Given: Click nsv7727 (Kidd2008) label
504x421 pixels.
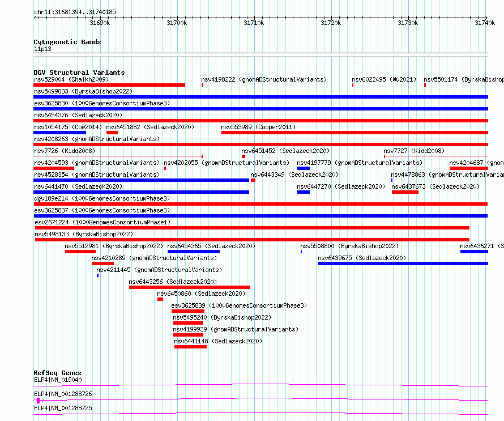Looking at the screenshot, I should pyautogui.click(x=414, y=151).
